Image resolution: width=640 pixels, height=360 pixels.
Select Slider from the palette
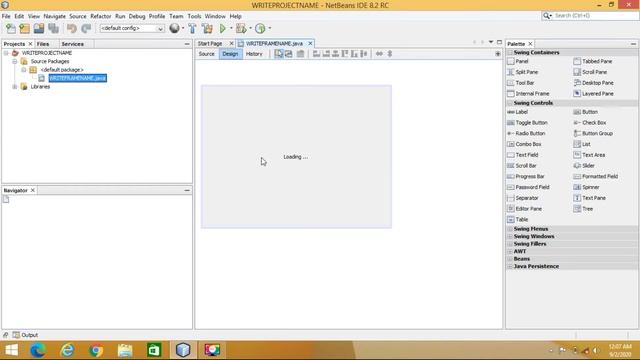pos(584,166)
